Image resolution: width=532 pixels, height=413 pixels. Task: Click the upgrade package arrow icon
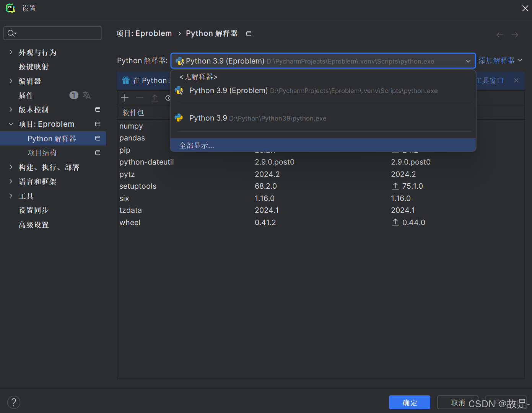[155, 98]
